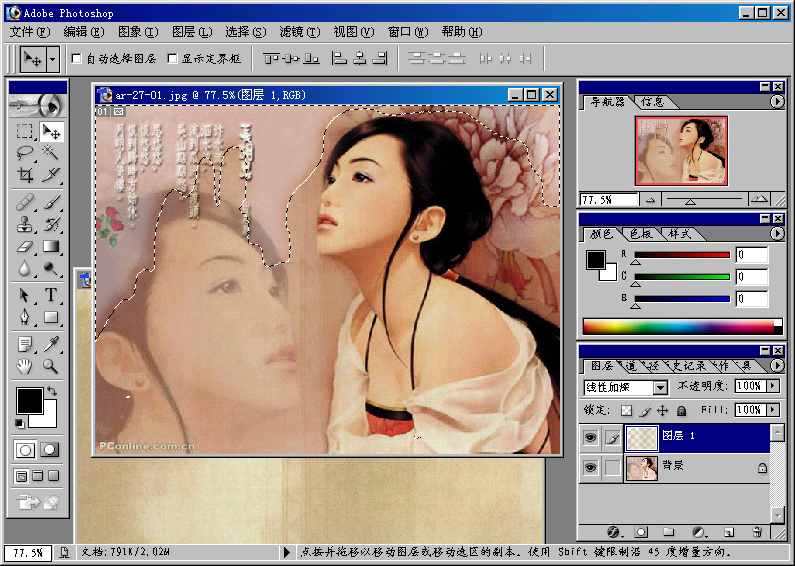
Task: Select the Notes tool
Action: tap(24, 344)
